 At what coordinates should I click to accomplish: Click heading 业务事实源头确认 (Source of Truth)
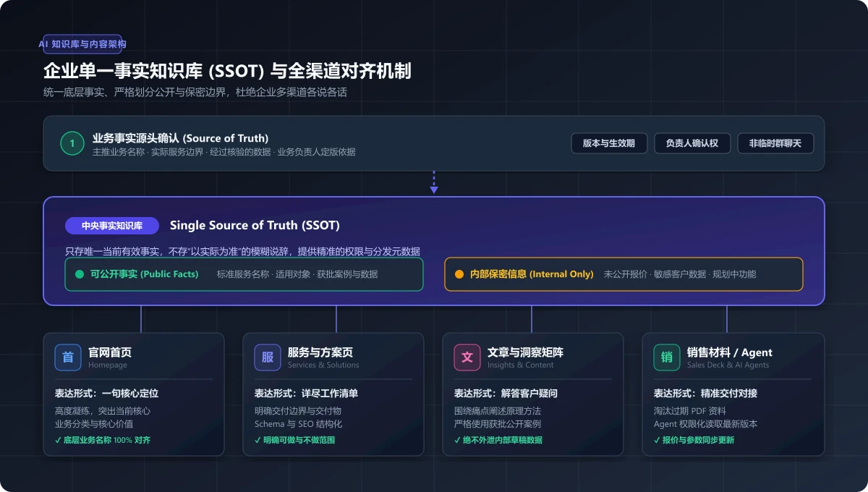(x=181, y=138)
